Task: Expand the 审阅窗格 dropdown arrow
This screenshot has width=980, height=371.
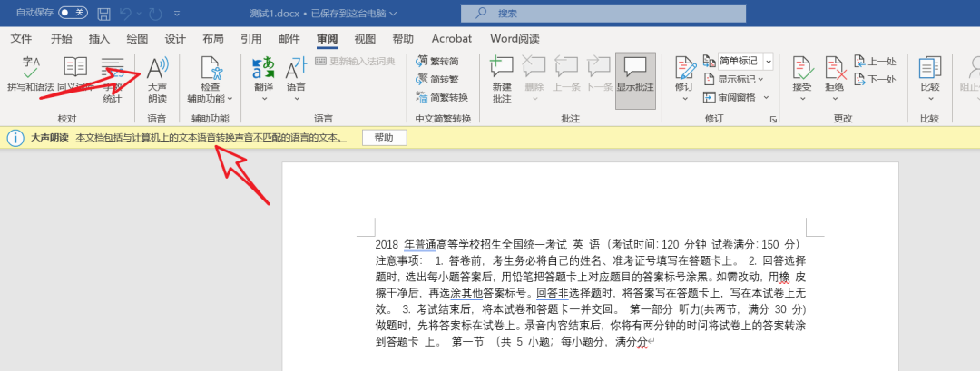Action: click(x=766, y=97)
